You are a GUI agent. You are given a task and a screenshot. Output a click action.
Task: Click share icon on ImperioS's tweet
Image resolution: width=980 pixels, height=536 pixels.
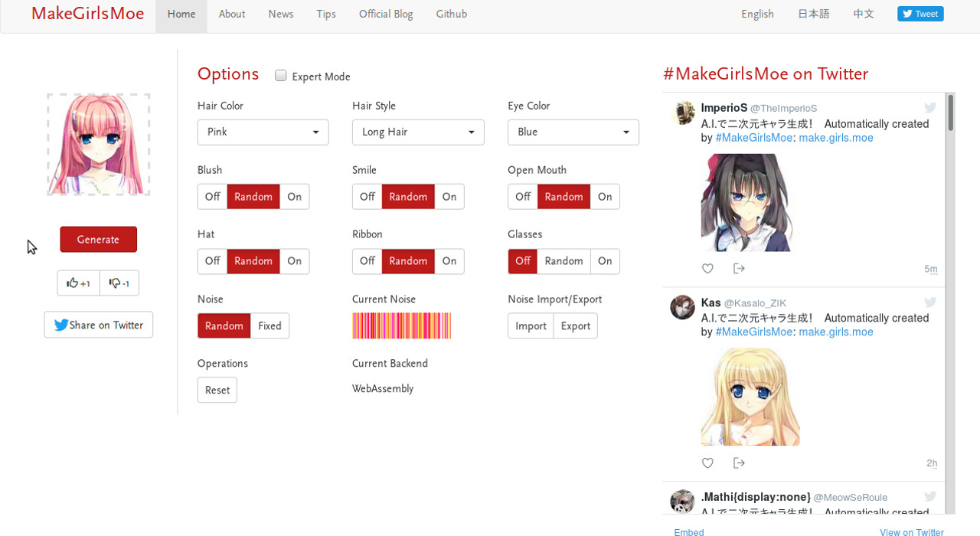(739, 269)
